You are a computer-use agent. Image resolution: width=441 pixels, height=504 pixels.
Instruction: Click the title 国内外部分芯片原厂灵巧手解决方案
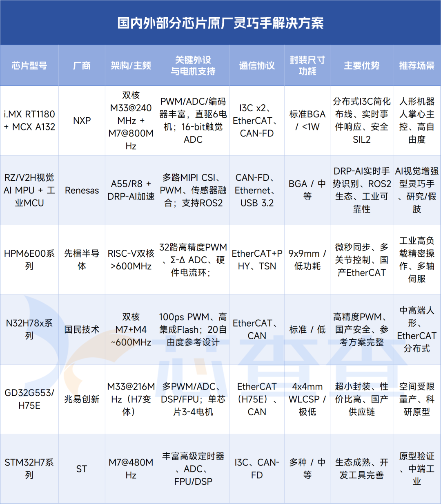(x=220, y=23)
